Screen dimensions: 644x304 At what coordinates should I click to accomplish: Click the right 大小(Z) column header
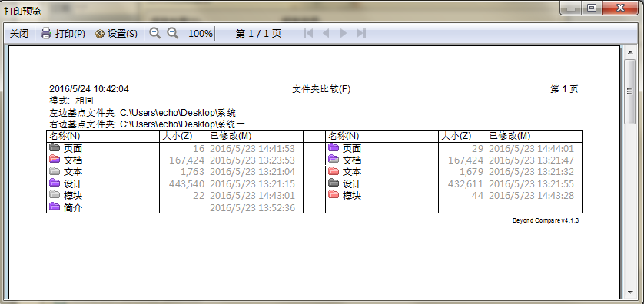[462, 136]
